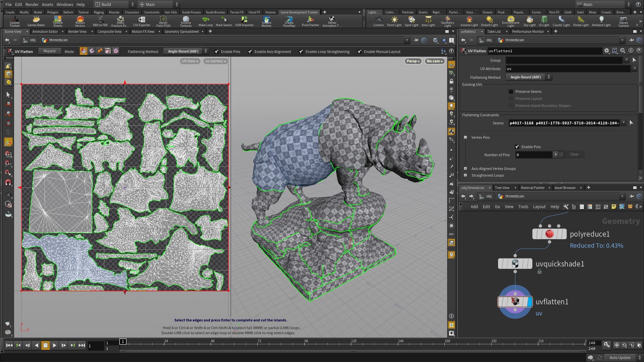
Task: Select the Make Loop tool
Action: (x=205, y=21)
